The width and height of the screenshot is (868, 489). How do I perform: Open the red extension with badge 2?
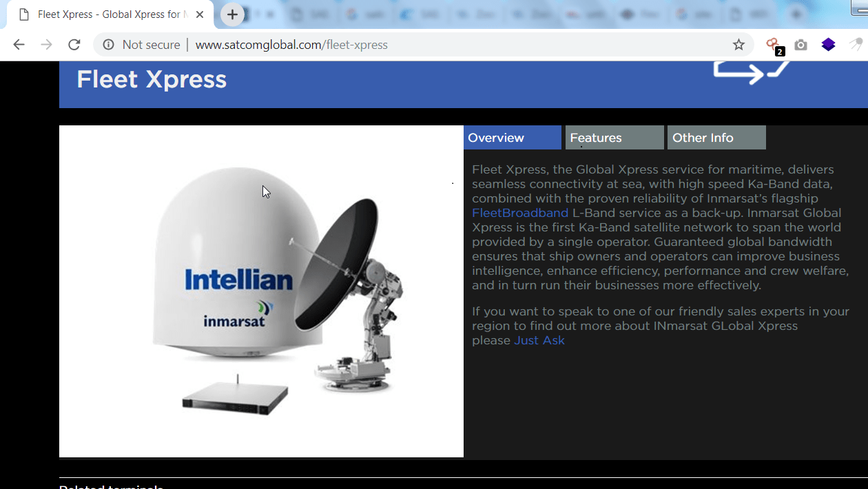773,45
